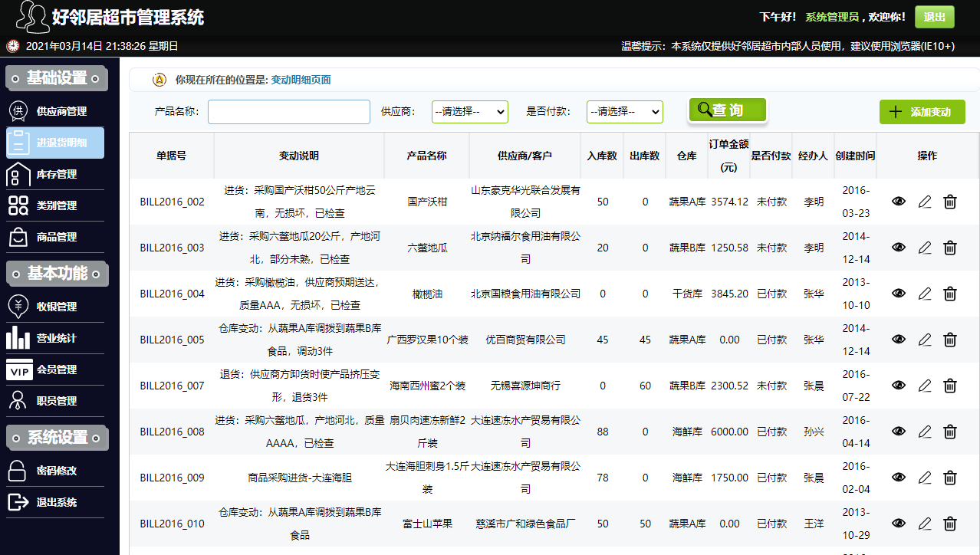Click the 订单金额 column header
980x555 pixels.
pos(729,156)
